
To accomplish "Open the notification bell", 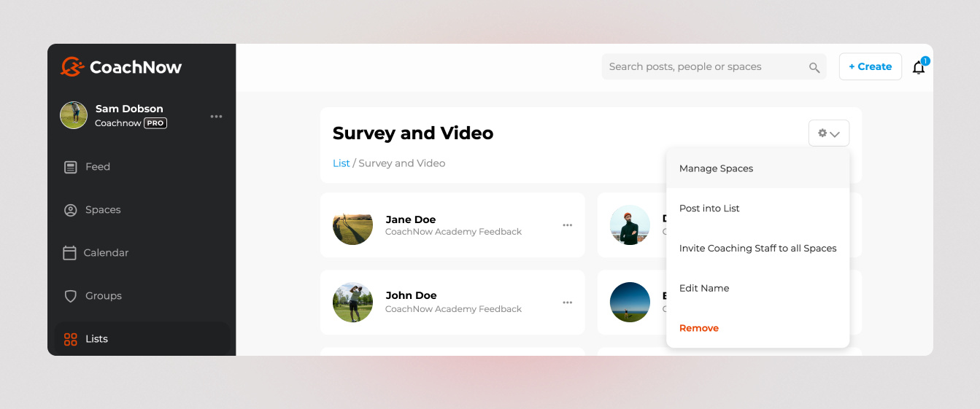I will pos(919,67).
